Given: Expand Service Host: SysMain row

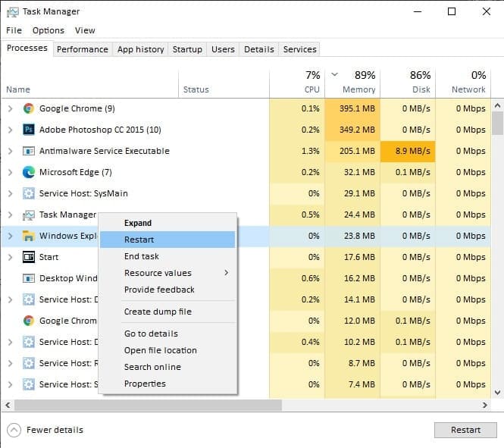Looking at the screenshot, I should coord(11,193).
